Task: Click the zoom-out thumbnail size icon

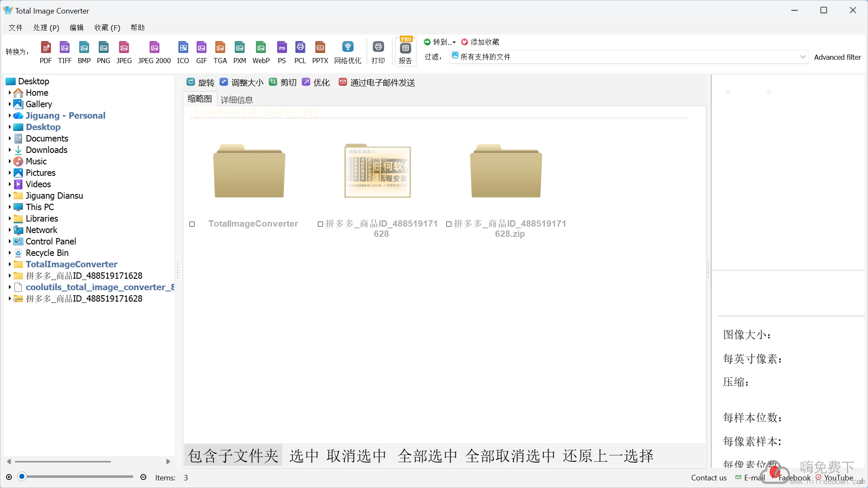Action: [x=143, y=477]
